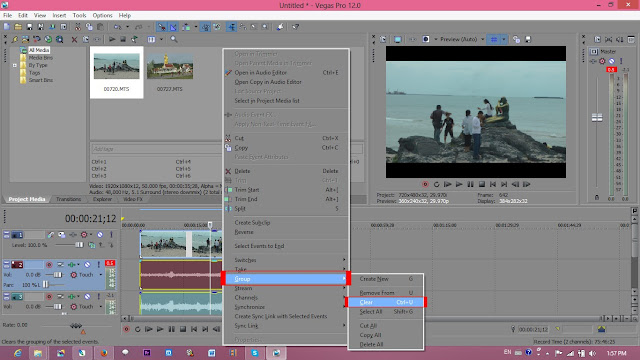Open Track FX on video track 1
640x360 pixels.
[73, 235]
